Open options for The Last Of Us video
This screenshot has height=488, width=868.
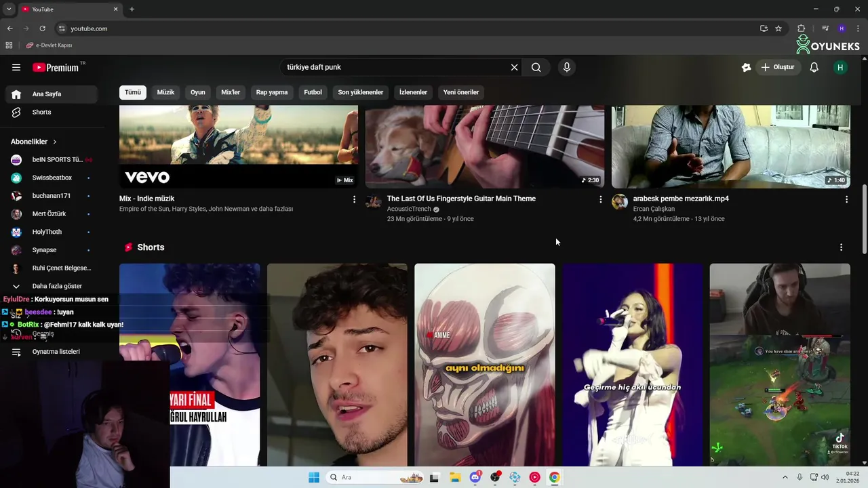pos(600,199)
